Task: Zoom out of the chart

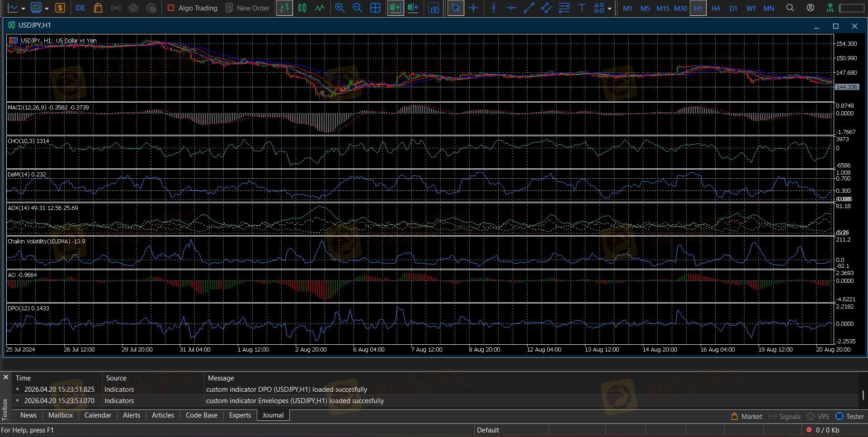Action: pyautogui.click(x=357, y=8)
